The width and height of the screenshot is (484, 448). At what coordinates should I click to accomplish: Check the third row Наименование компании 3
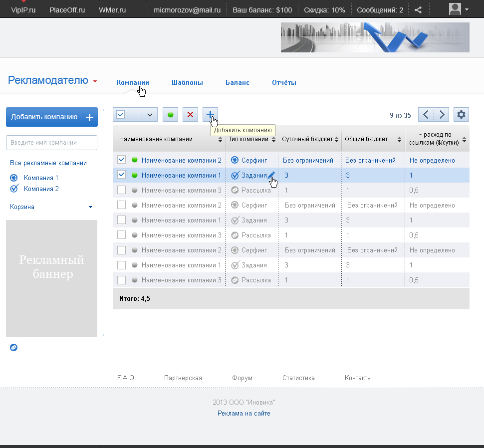coord(121,190)
